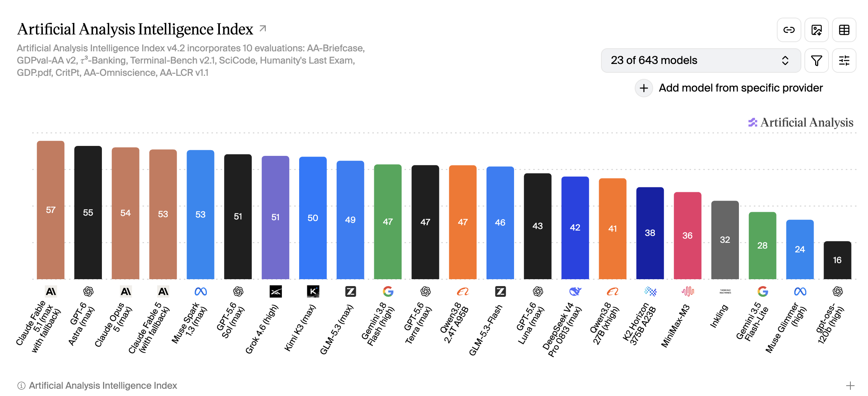
Task: Open Artificial Analysis Intelligence Index title link
Action: click(x=135, y=29)
